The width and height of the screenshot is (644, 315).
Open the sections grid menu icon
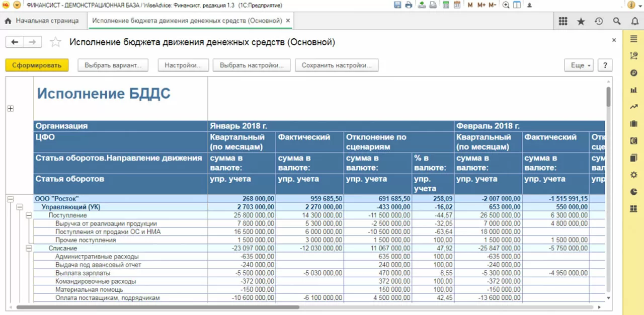[x=563, y=21]
